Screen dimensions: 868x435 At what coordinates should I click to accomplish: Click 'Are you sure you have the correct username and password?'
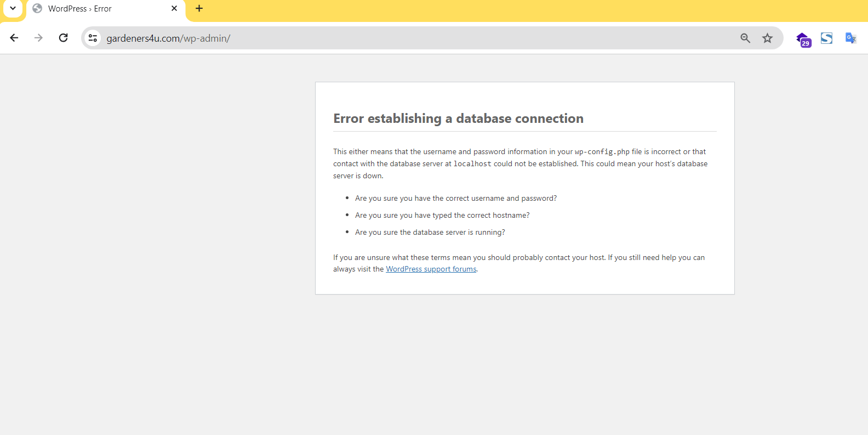(x=456, y=198)
